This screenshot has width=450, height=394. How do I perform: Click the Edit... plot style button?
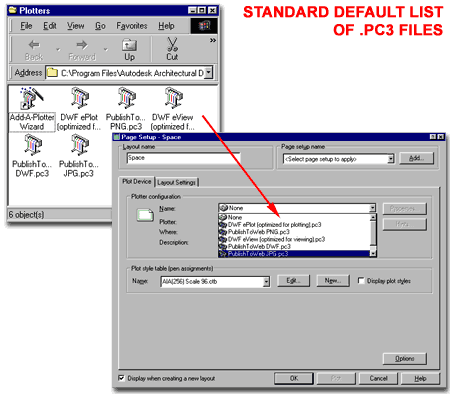tap(294, 281)
